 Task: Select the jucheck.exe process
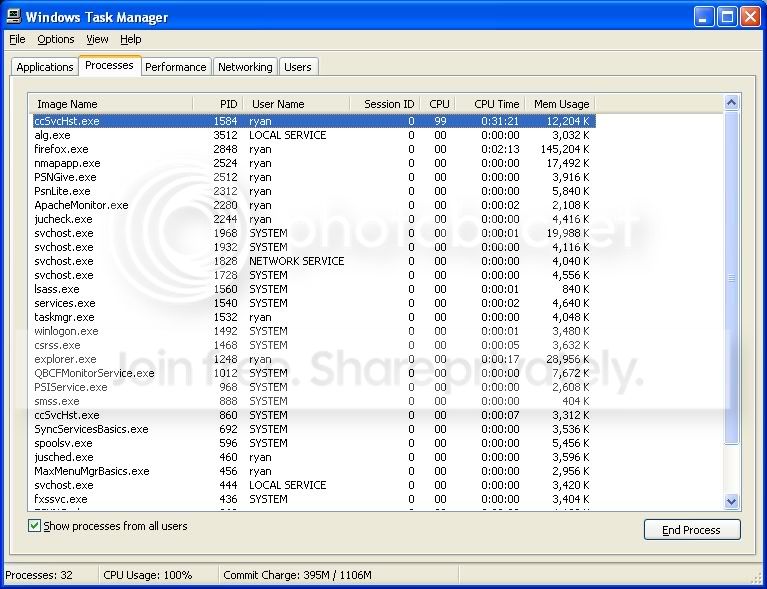pos(314,219)
